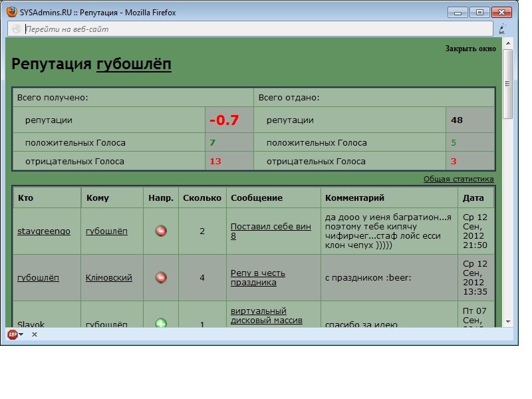Open the Adblock Plus ABP icon
Screen dimensions: 532x399
pyautogui.click(x=13, y=334)
